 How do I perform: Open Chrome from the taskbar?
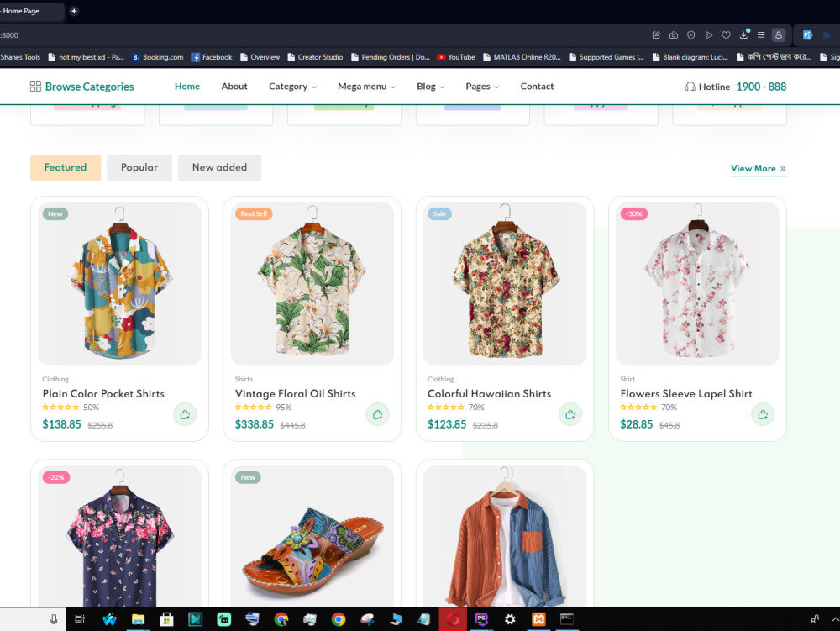coord(338,620)
